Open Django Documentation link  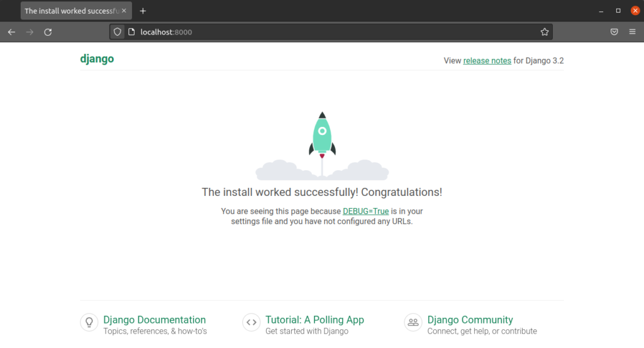[154, 320]
